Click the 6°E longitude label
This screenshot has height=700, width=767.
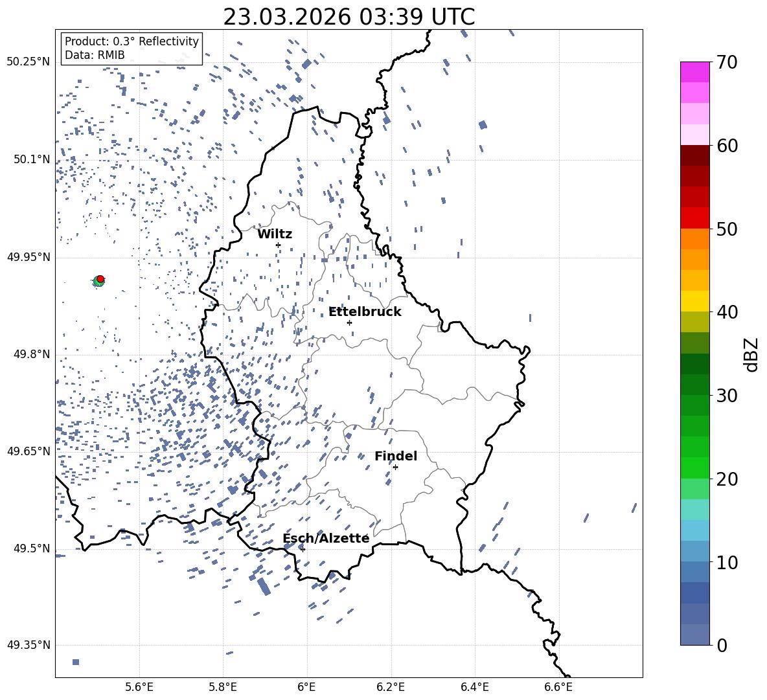pos(306,688)
